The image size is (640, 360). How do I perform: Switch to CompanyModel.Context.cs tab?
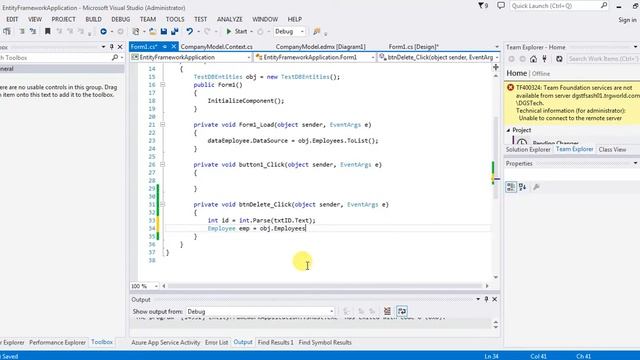216,47
